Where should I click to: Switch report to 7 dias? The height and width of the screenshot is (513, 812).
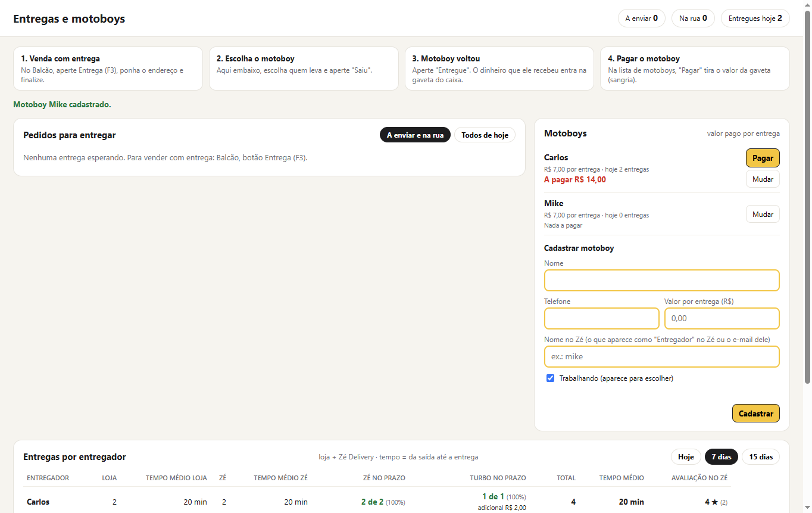click(x=722, y=457)
